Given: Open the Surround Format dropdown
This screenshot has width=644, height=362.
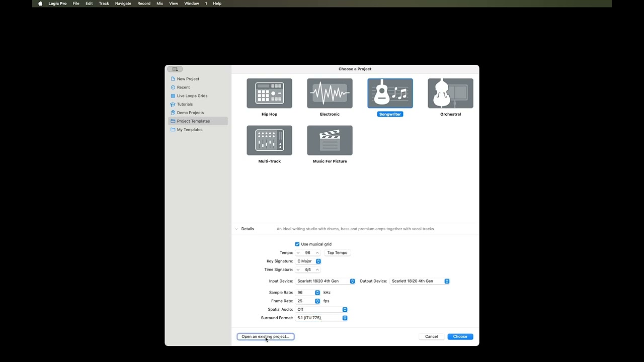Looking at the screenshot, I should coord(345,318).
